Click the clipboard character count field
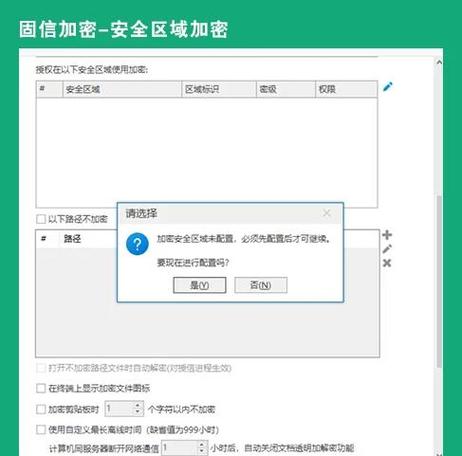Image resolution: width=462 pixels, height=456 pixels. [120, 409]
